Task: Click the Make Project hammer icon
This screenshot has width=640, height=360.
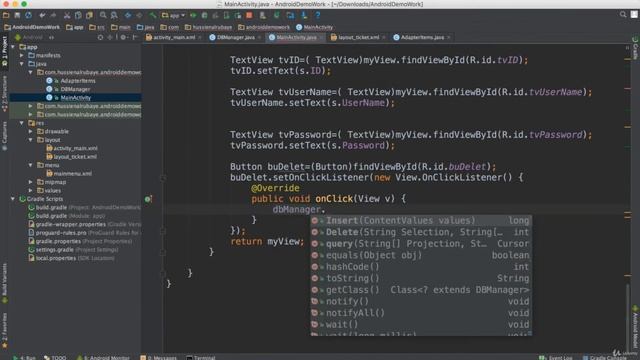Action: [153, 15]
